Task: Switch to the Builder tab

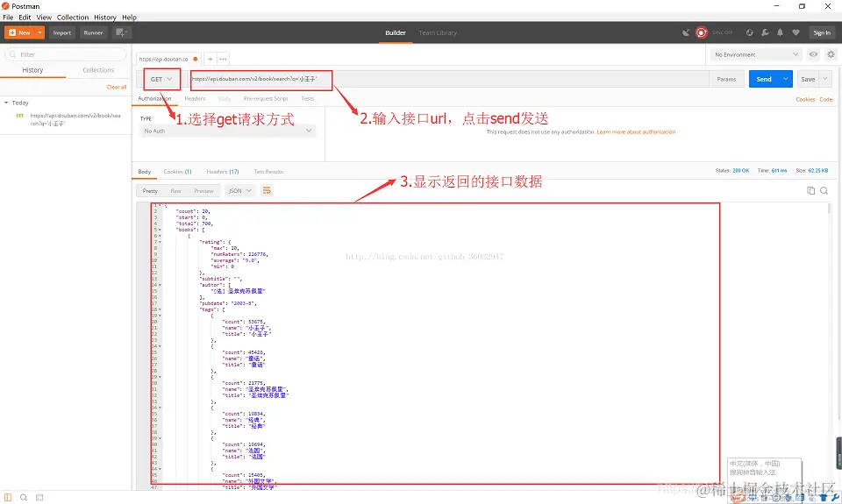Action: coord(396,32)
